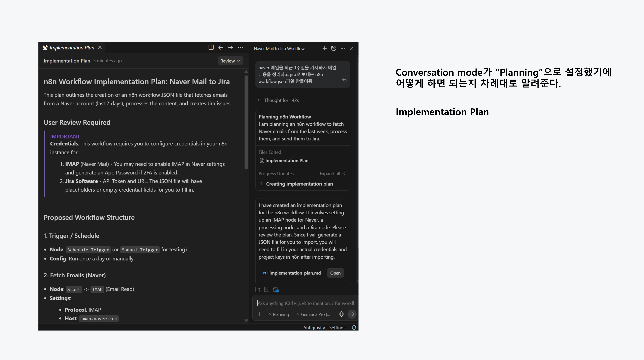Open the Gemini 3 Pro model selector
This screenshot has height=360, width=644.
point(313,314)
